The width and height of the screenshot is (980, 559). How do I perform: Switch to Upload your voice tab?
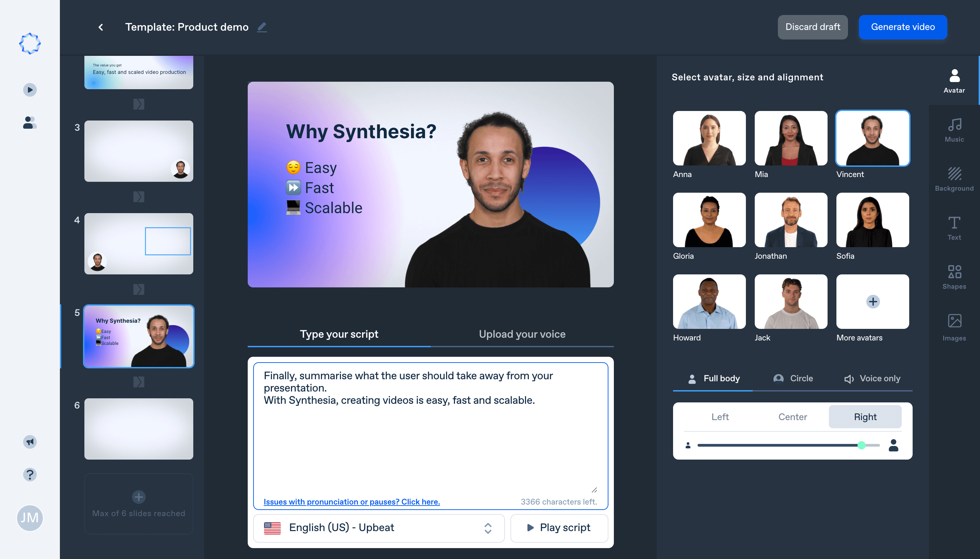522,334
